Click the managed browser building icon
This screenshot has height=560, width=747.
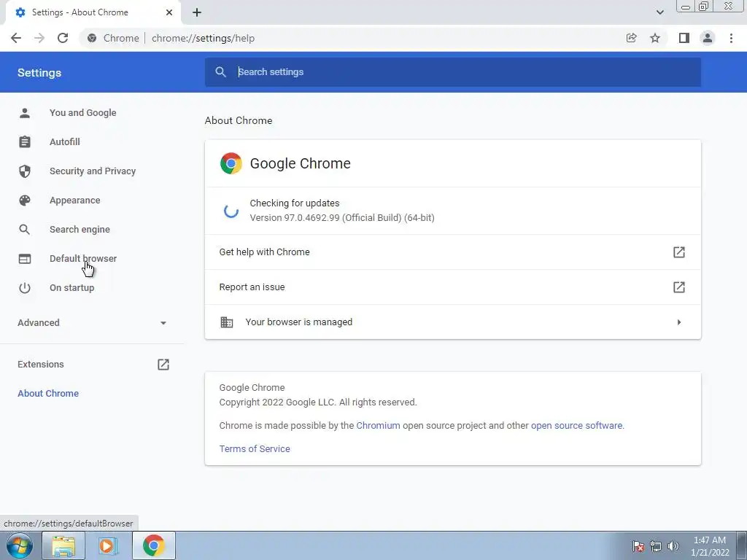227,322
